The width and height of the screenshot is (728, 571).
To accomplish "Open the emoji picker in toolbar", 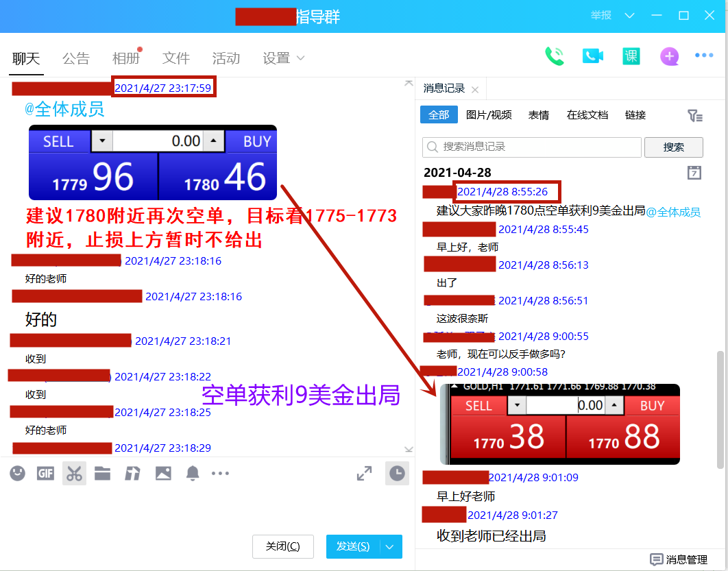I will pos(18,473).
